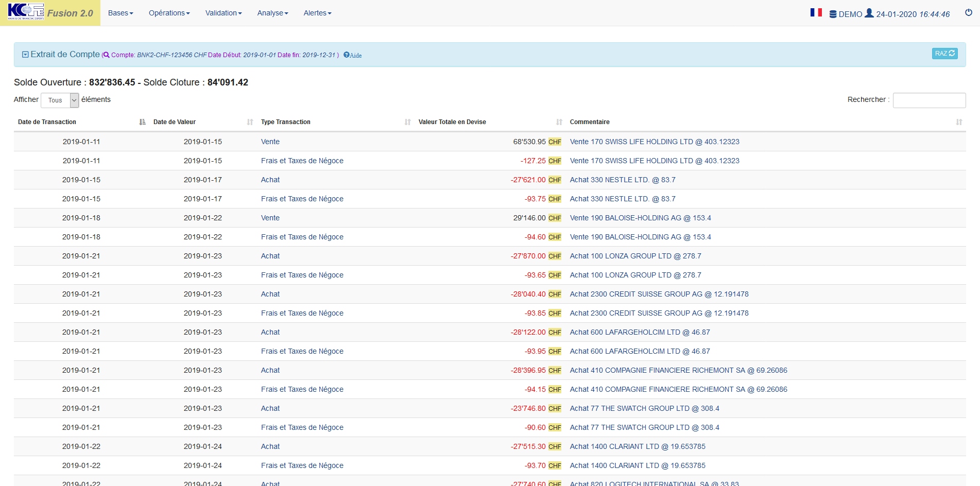Open the first Vente transaction link
The width and height of the screenshot is (980, 486).
coord(270,142)
